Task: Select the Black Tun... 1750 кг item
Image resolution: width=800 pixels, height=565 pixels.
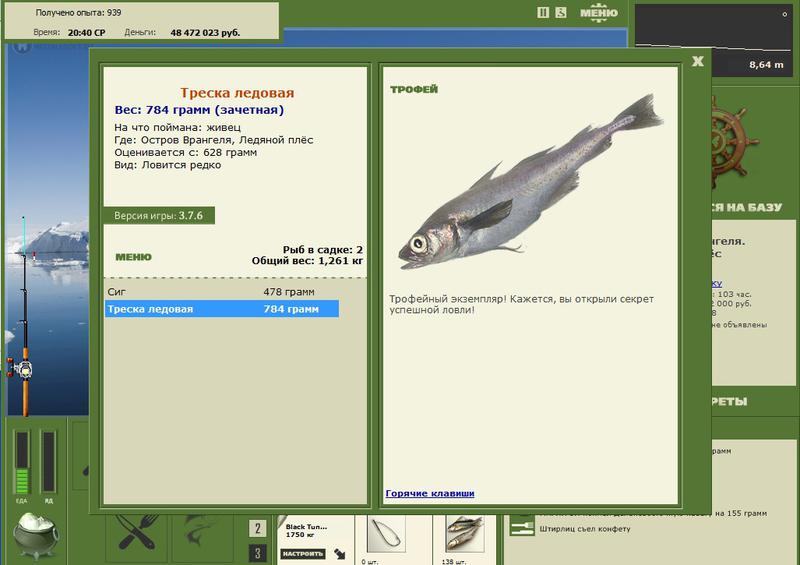Action: coord(306,530)
